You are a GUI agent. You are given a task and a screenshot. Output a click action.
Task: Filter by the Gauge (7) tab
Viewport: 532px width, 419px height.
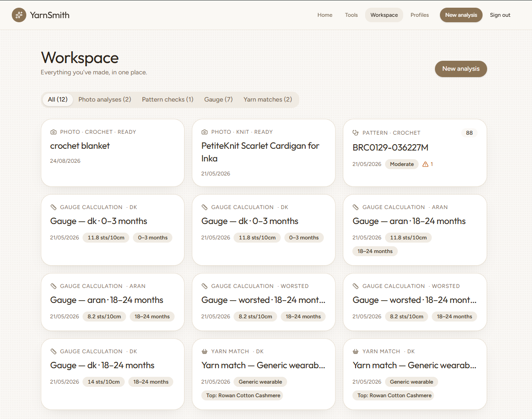click(x=219, y=99)
